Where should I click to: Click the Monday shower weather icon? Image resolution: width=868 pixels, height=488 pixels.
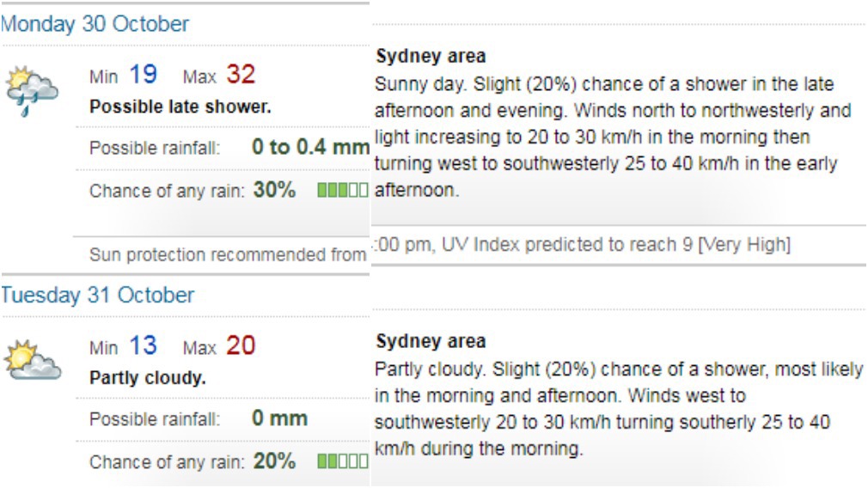(32, 91)
